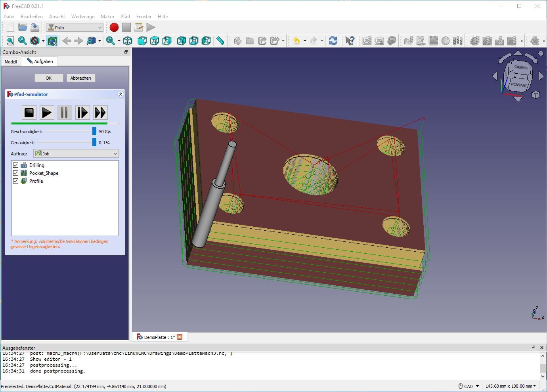547x392 pixels.
Task: Open the Path workbench dropdown
Action: pos(75,27)
